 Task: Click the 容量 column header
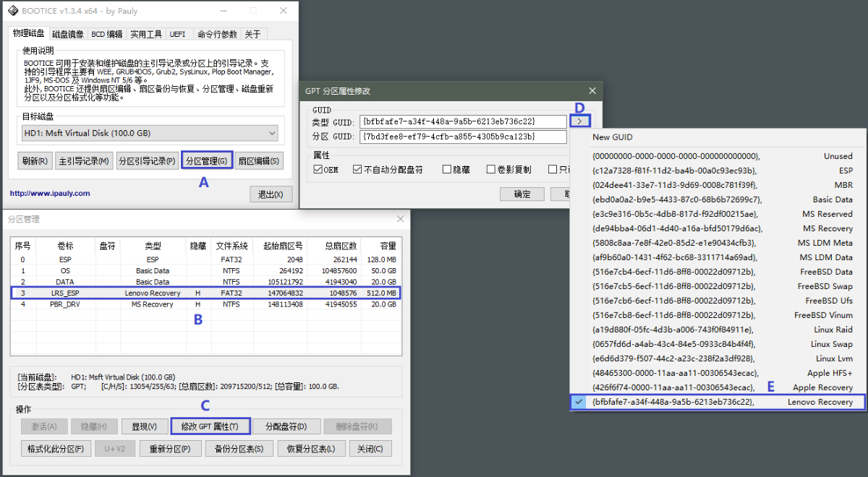tap(380, 246)
